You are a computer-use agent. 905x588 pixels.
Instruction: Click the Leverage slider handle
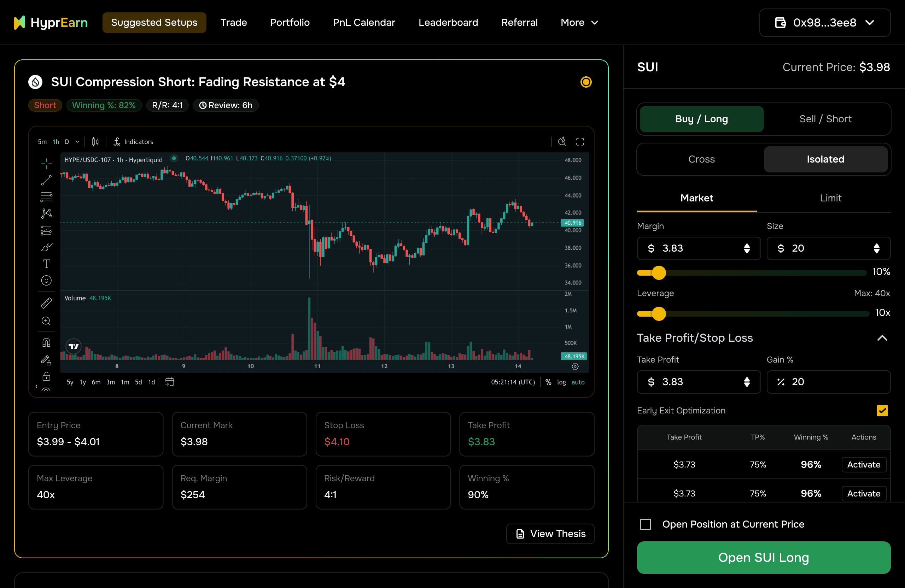[659, 313]
